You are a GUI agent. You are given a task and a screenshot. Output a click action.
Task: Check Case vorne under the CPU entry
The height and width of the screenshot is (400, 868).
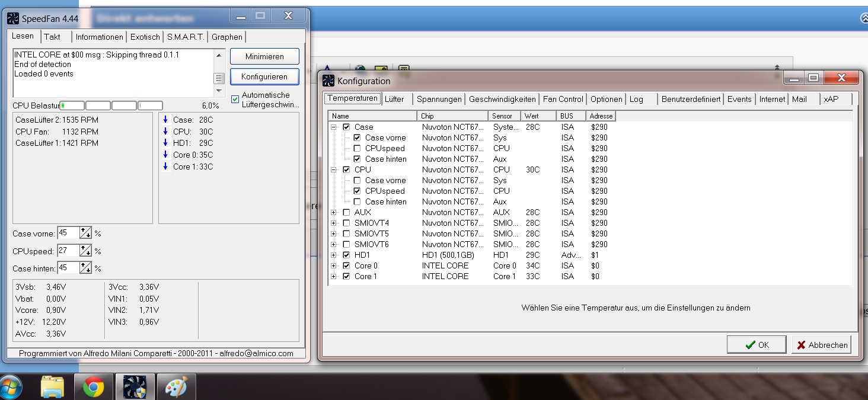click(x=357, y=180)
